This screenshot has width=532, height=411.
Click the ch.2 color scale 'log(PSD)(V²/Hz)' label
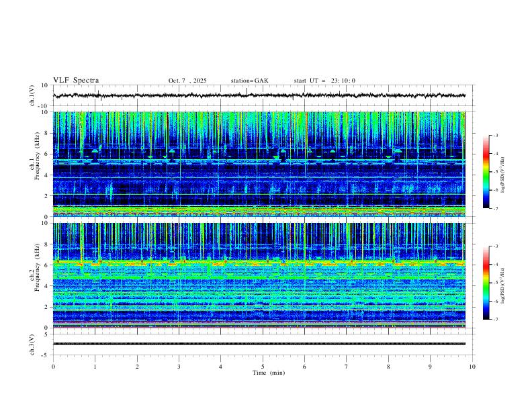[x=503, y=285]
